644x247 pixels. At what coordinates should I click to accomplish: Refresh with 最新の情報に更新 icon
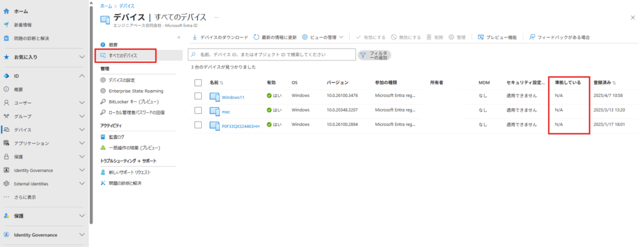click(x=257, y=37)
